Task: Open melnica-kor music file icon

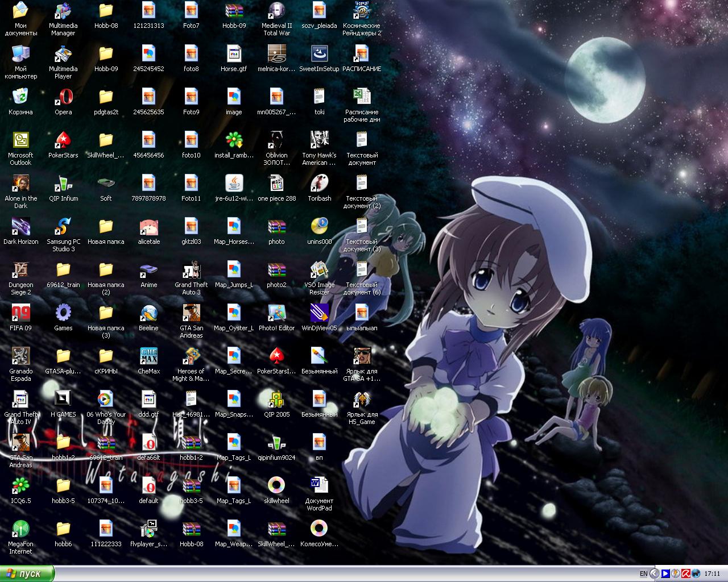Action: tap(276, 53)
